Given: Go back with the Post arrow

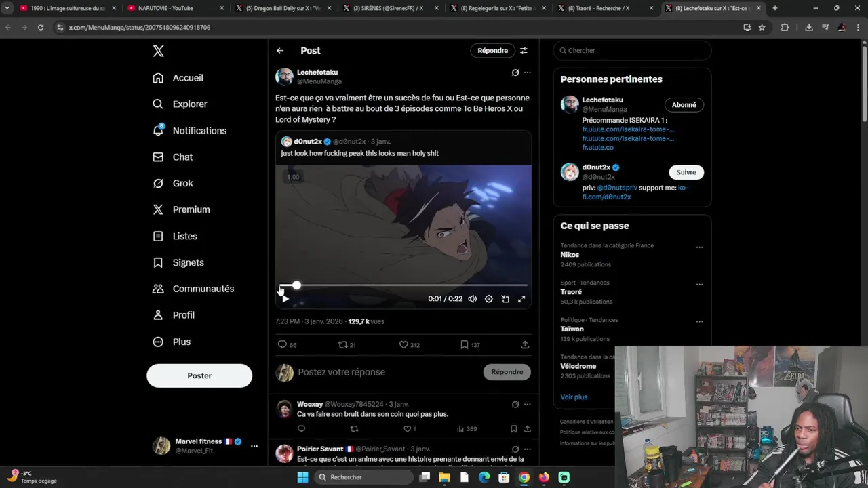Looking at the screenshot, I should (280, 51).
